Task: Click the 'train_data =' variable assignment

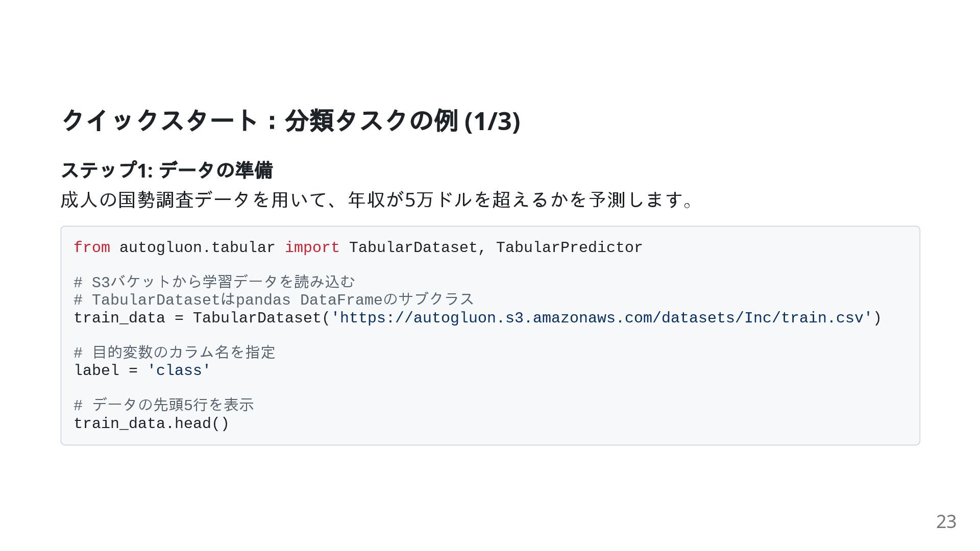Action: pyautogui.click(x=129, y=318)
